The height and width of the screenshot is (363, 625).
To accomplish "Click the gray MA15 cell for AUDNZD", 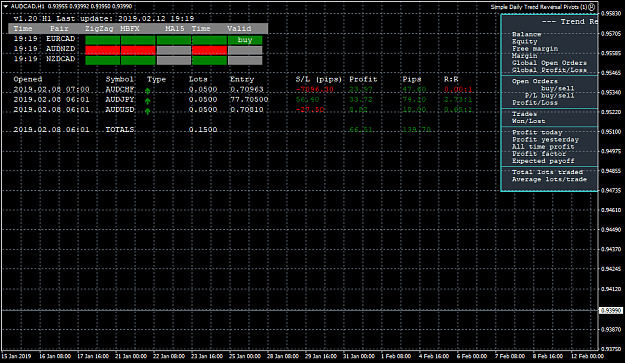I will tap(174, 50).
